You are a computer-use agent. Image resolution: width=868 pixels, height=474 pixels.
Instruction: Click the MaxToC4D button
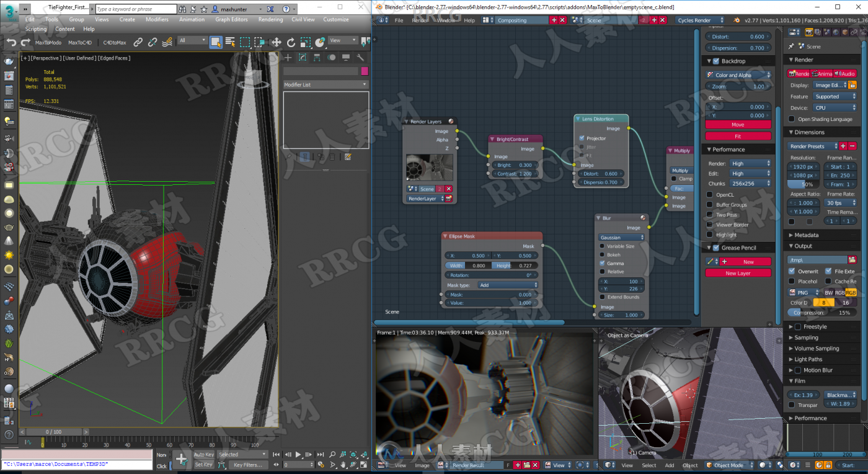click(80, 43)
